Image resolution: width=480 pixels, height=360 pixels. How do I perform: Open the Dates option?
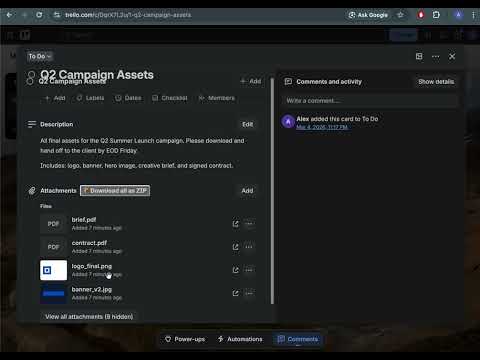[x=128, y=98]
